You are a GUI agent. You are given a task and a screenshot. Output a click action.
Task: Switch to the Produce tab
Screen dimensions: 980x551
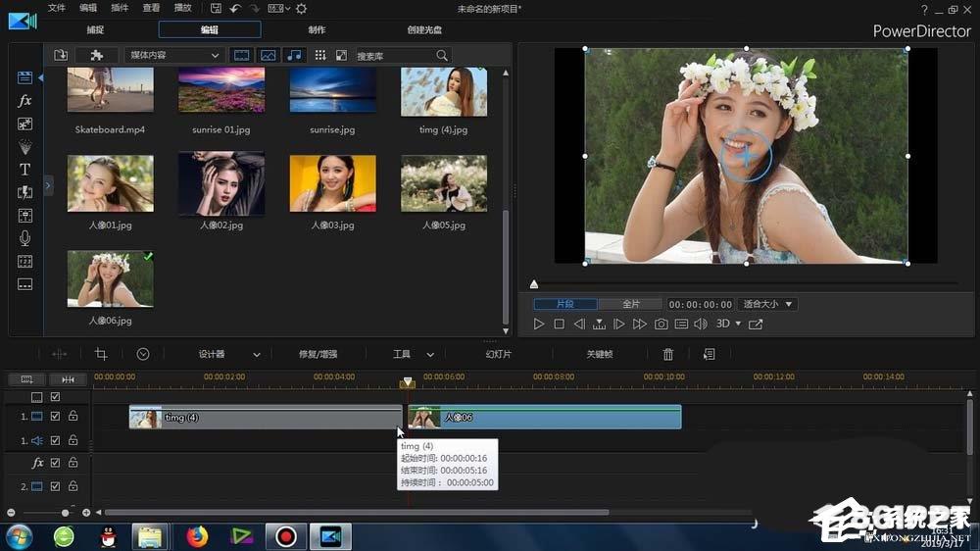(317, 29)
